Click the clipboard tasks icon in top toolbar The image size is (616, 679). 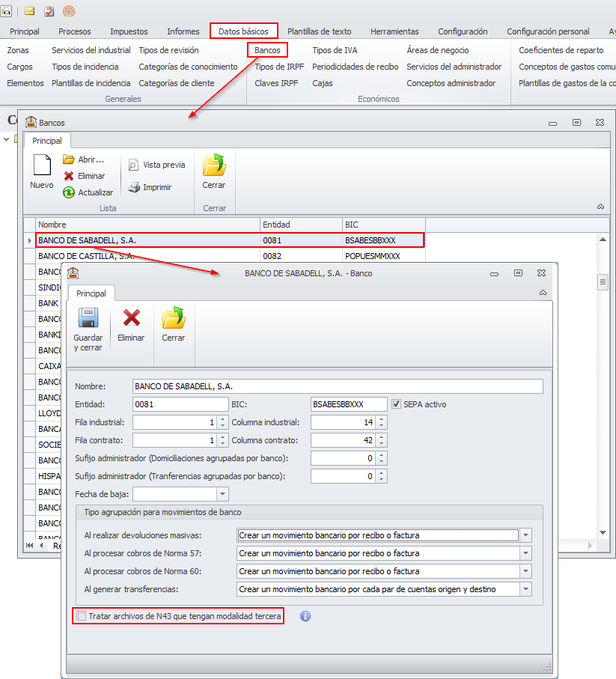point(49,10)
